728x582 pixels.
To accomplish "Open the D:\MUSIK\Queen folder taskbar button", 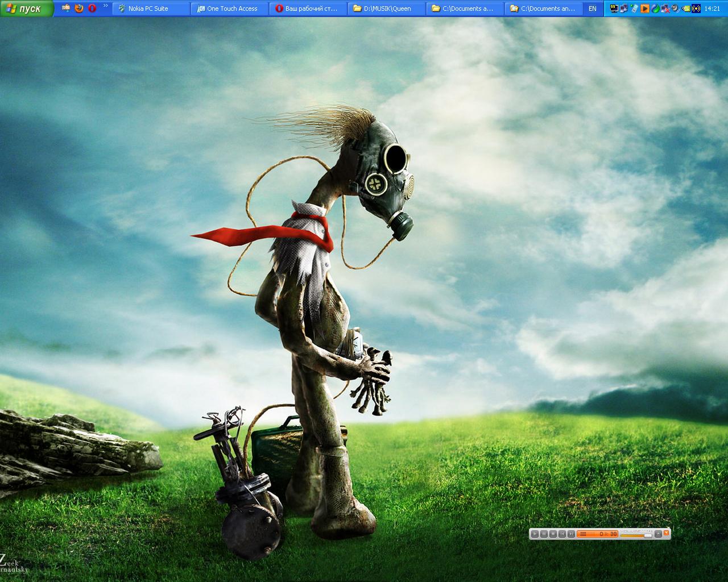I will (387, 9).
